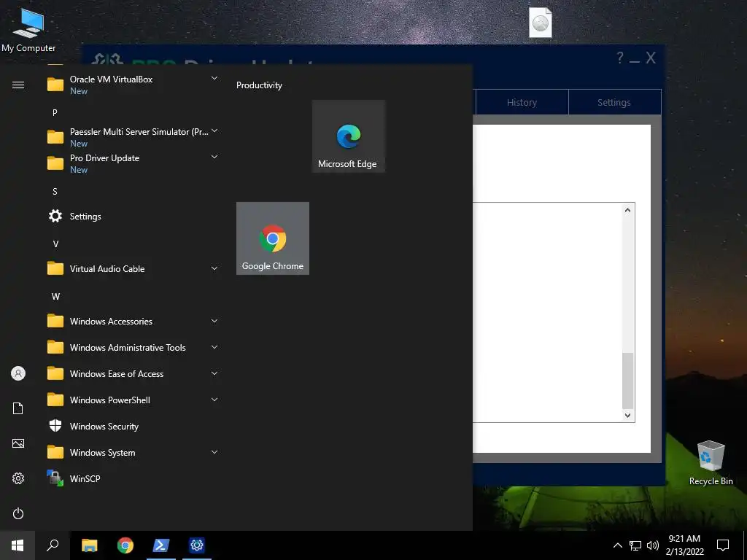The width and height of the screenshot is (747, 560).
Task: Jump to letter W section header
Action: (55, 296)
